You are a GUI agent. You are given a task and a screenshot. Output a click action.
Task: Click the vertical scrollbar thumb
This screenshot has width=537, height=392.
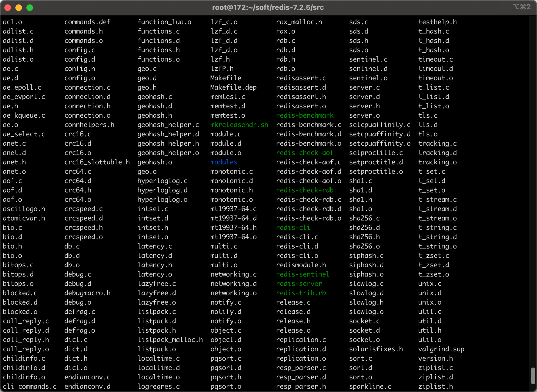coord(533,376)
